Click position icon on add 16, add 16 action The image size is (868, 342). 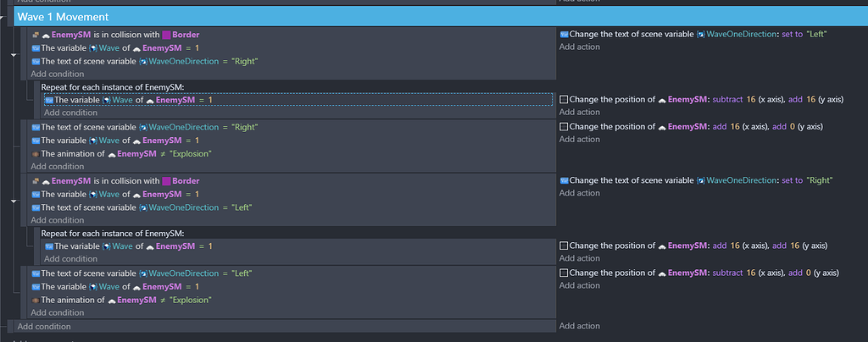pyautogui.click(x=564, y=245)
